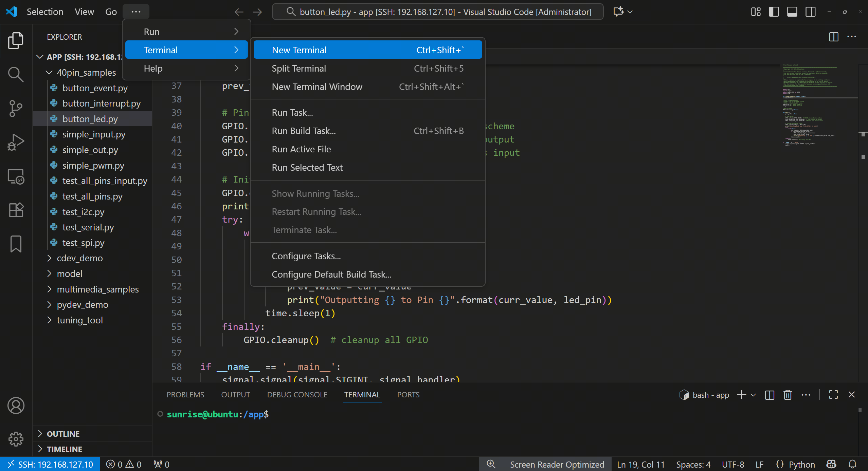Toggle the Panel visibility
Image resolution: width=868 pixels, height=471 pixels.
click(x=792, y=12)
